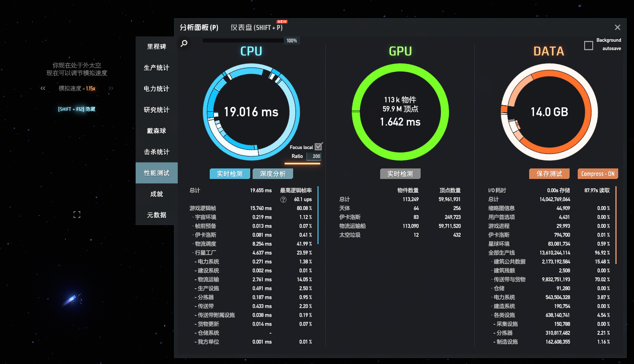Click CPU 深度分析 button
Screen dimensions: 634x364
pyautogui.click(x=273, y=174)
